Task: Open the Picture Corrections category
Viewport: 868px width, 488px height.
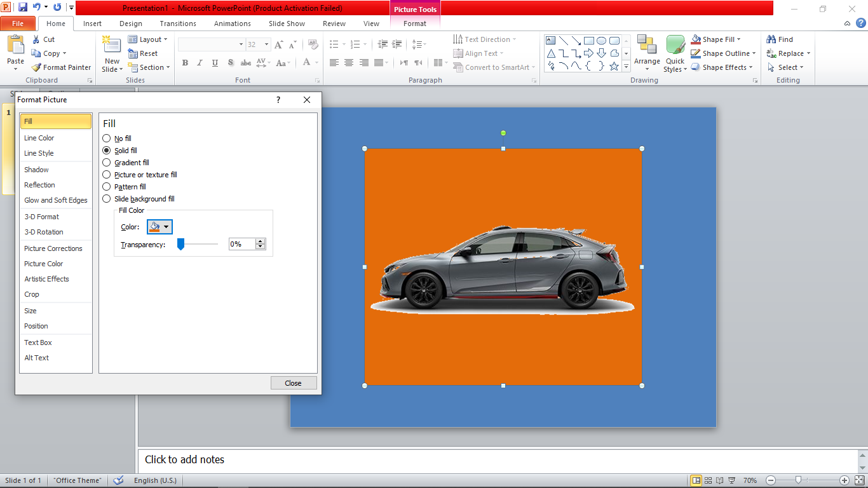Action: 53,248
